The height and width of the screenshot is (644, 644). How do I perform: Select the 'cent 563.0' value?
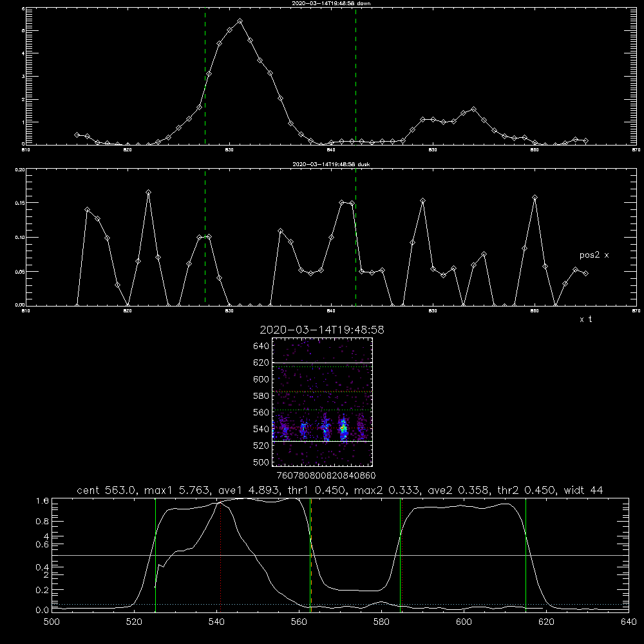tap(107, 490)
